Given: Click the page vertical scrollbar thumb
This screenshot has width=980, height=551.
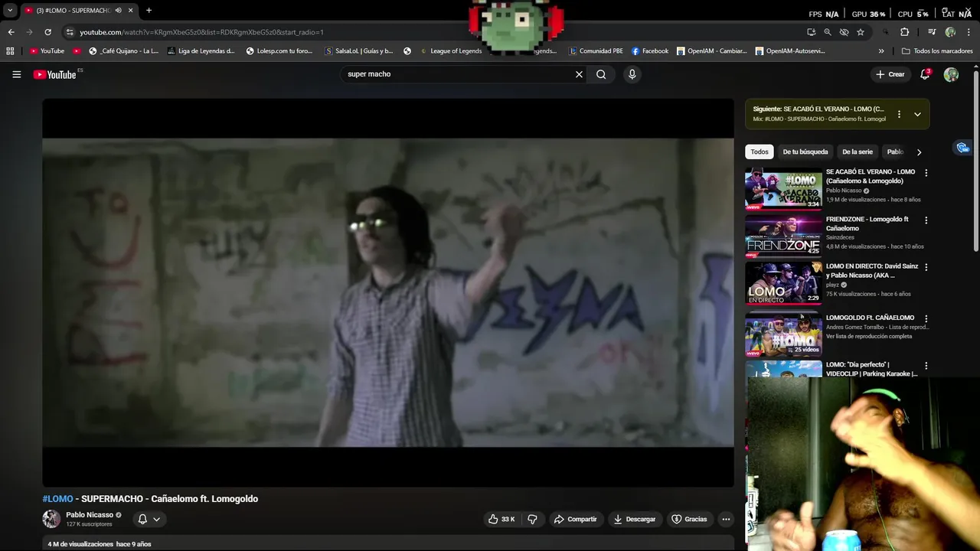Looking at the screenshot, I should (975, 161).
